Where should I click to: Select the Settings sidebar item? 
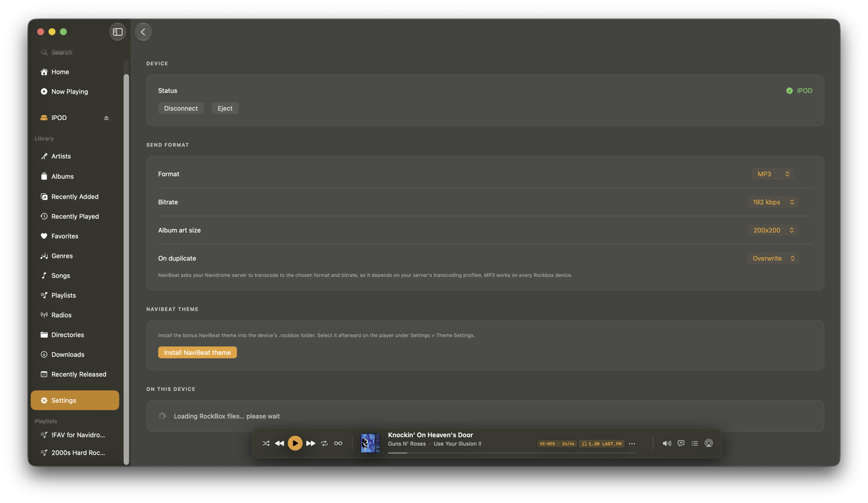(x=75, y=400)
